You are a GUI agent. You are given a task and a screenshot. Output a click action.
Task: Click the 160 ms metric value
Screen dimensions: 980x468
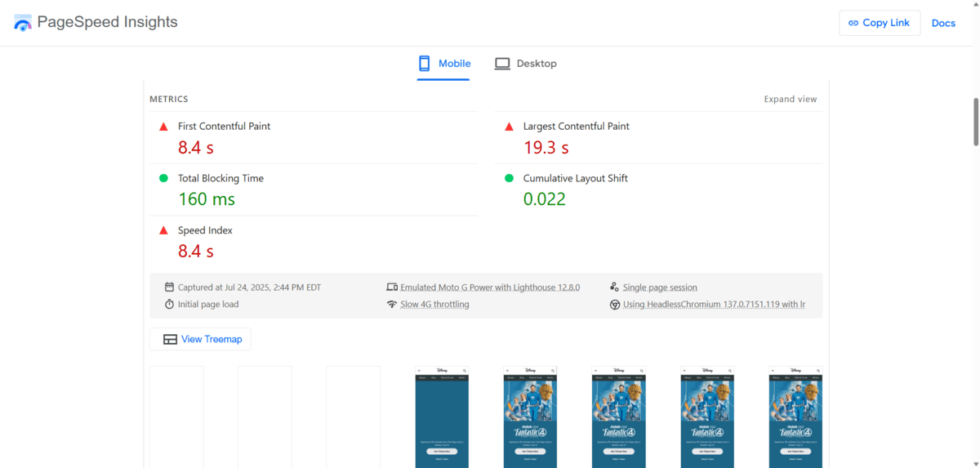point(207,199)
